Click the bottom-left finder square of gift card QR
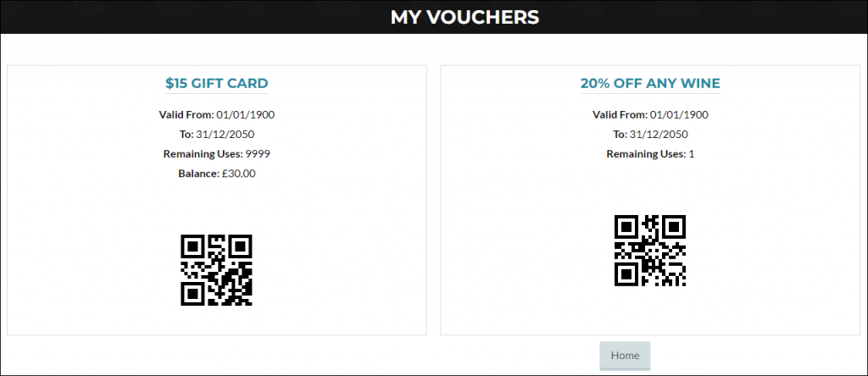This screenshot has height=376, width=868. (191, 296)
